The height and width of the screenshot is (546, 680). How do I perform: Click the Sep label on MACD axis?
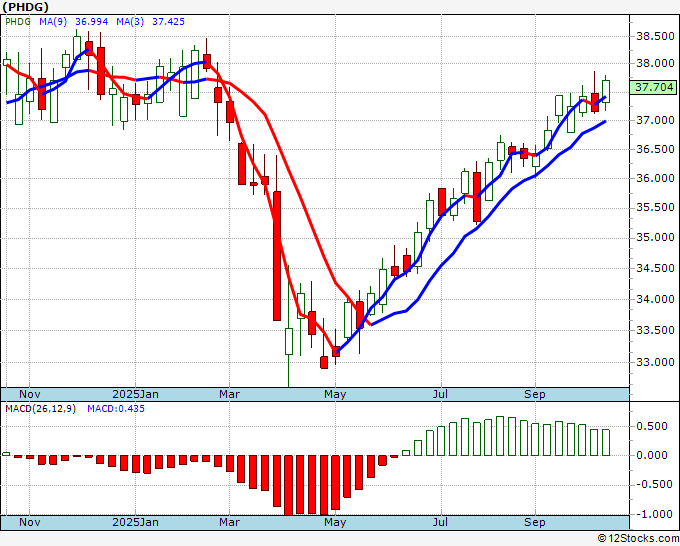coord(535,522)
